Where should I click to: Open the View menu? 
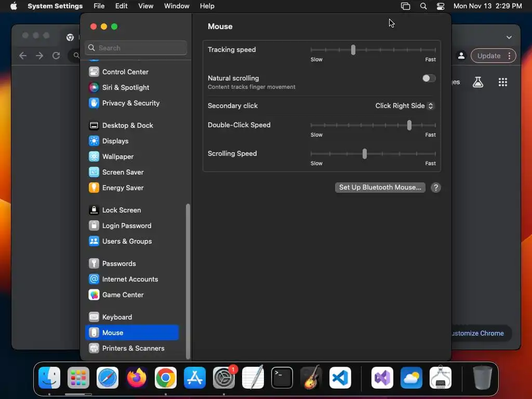(145, 6)
